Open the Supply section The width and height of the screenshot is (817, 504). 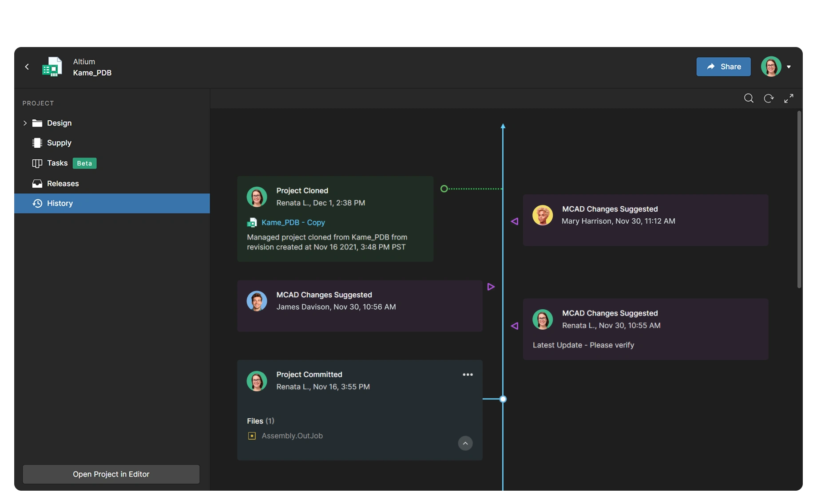click(59, 143)
